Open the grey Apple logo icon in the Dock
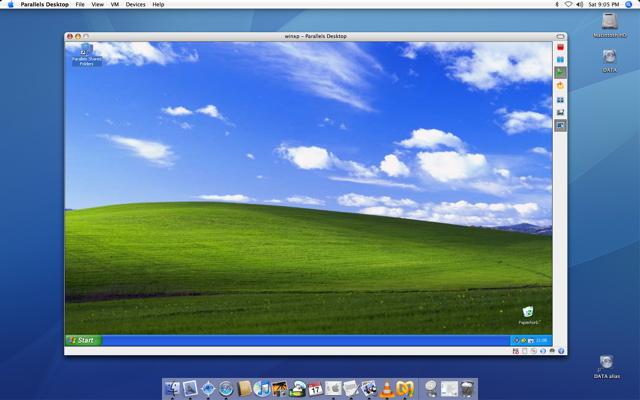 coord(333,389)
